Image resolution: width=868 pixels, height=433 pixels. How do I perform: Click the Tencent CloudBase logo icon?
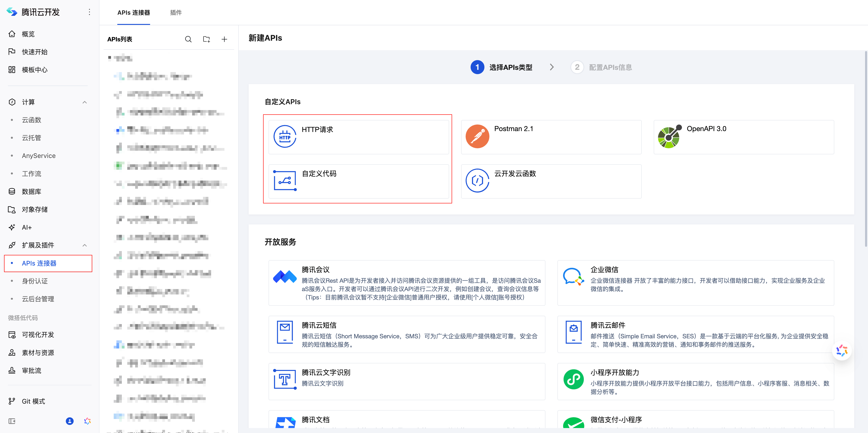(12, 12)
